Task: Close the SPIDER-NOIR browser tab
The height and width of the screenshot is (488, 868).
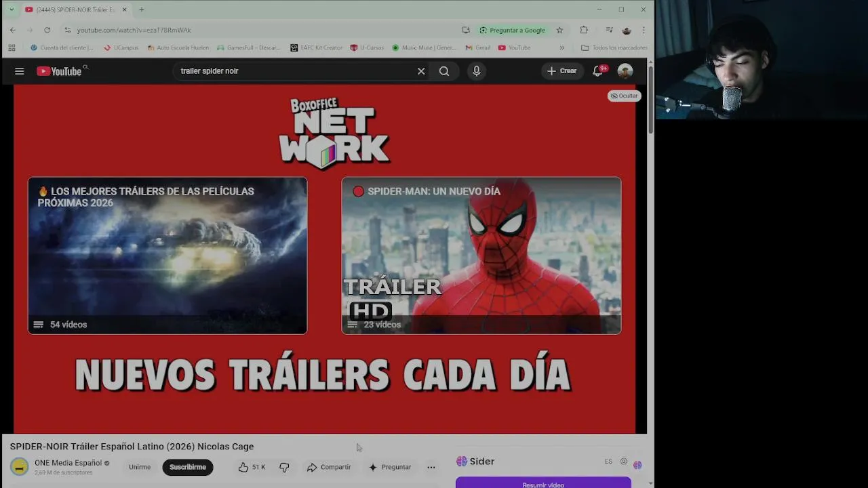Action: 124,9
